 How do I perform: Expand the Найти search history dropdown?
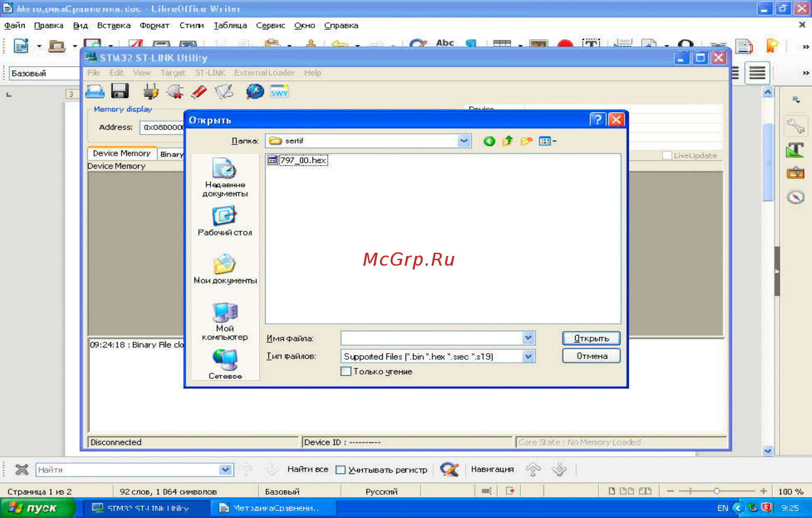click(x=225, y=470)
